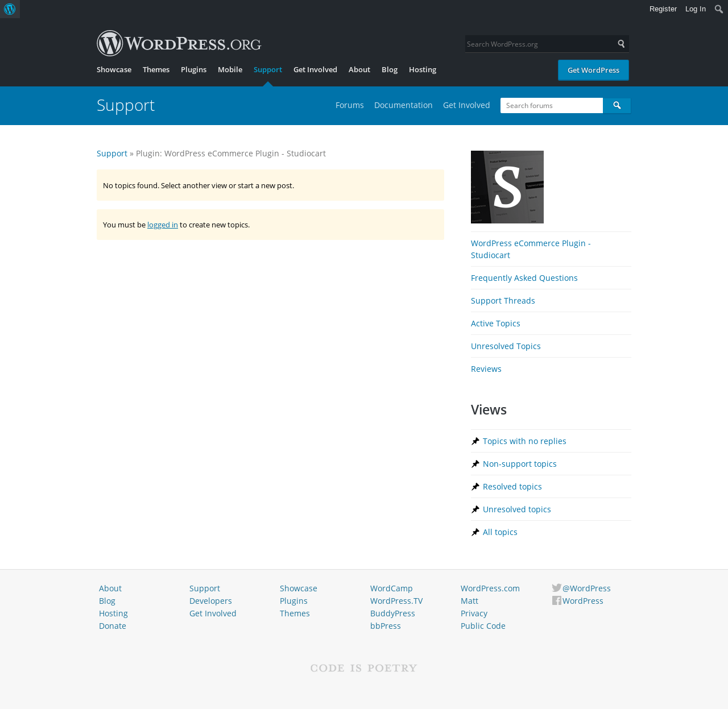Click footer Donate link
The height and width of the screenshot is (709, 728).
(x=113, y=626)
